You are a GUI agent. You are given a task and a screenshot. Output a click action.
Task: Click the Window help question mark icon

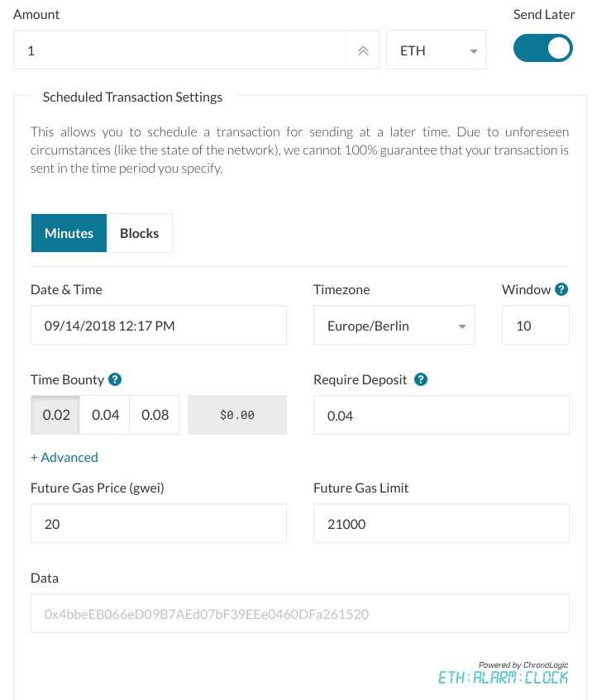pos(561,289)
